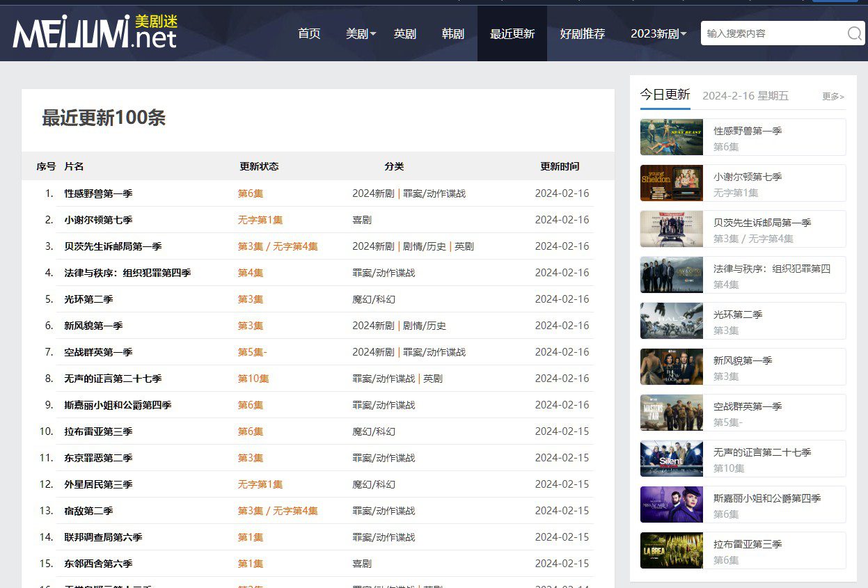Expand the 2023新剧 dropdown menu
This screenshot has height=588, width=868.
[658, 33]
